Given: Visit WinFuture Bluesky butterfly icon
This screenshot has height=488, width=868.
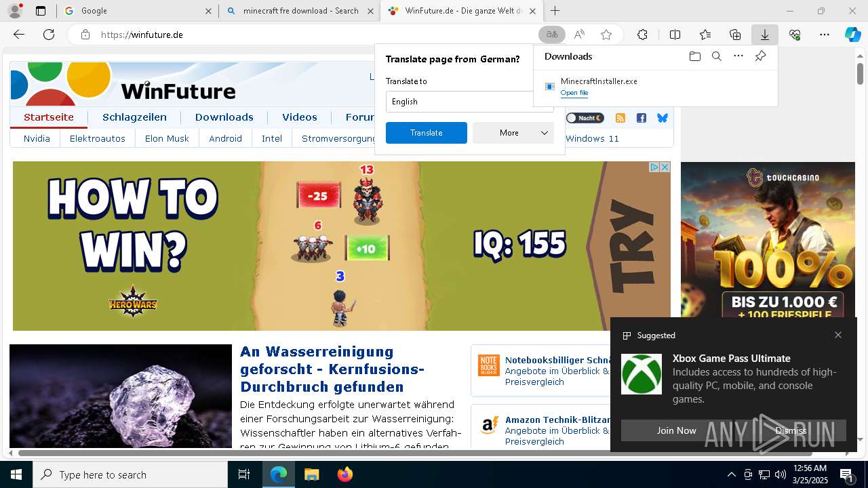Looking at the screenshot, I should pos(663,118).
